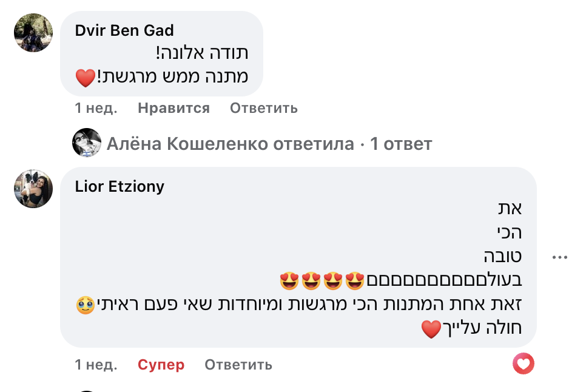Image resolution: width=586 pixels, height=392 pixels.
Task: Open timestamp under Lior Etziony's comment
Action: pyautogui.click(x=96, y=365)
